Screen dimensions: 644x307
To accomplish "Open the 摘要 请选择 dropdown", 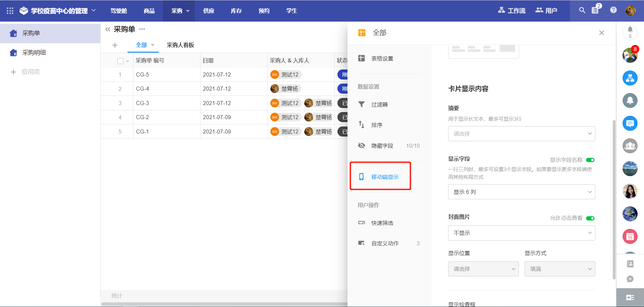I will 521,134.
